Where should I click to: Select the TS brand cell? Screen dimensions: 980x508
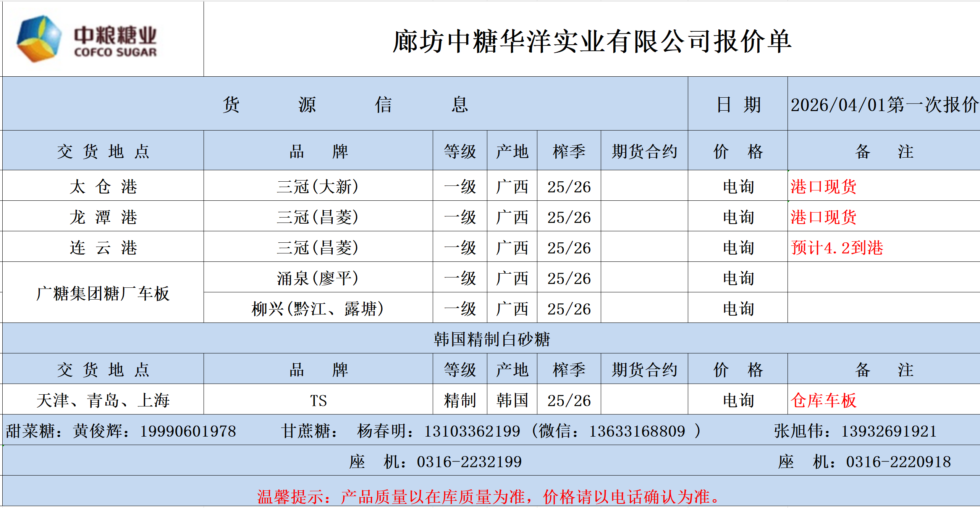318,400
